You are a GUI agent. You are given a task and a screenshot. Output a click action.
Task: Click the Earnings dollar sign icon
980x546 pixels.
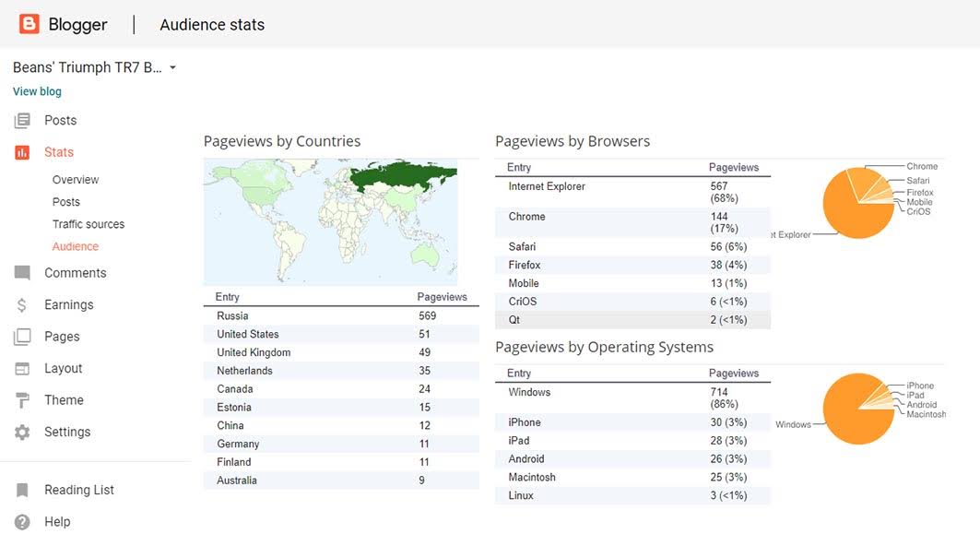pyautogui.click(x=22, y=304)
